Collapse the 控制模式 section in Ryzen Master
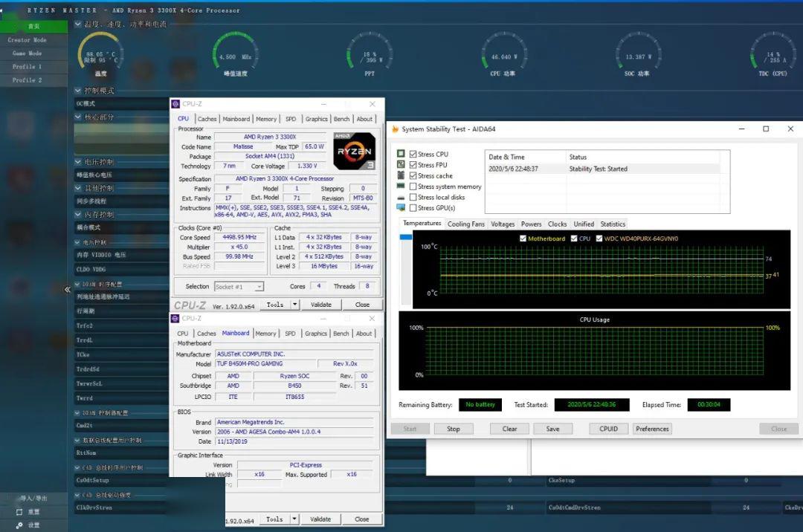The image size is (803, 532). (78, 91)
